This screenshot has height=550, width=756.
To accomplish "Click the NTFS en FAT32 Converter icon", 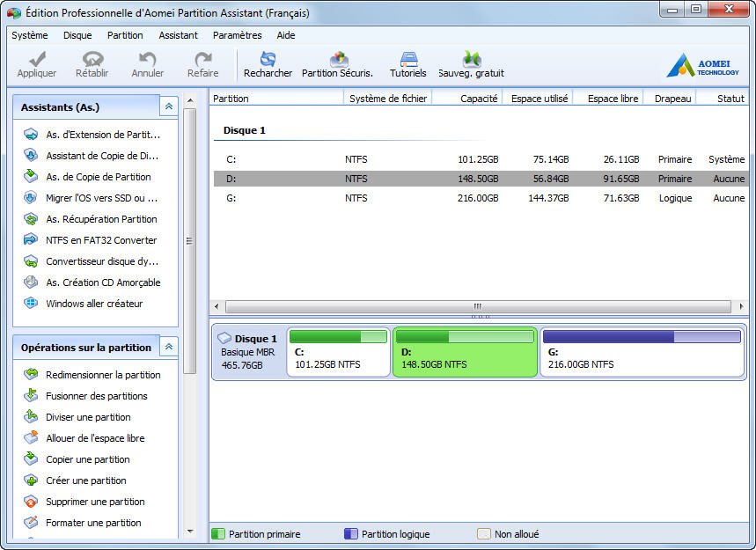I will pyautogui.click(x=31, y=239).
